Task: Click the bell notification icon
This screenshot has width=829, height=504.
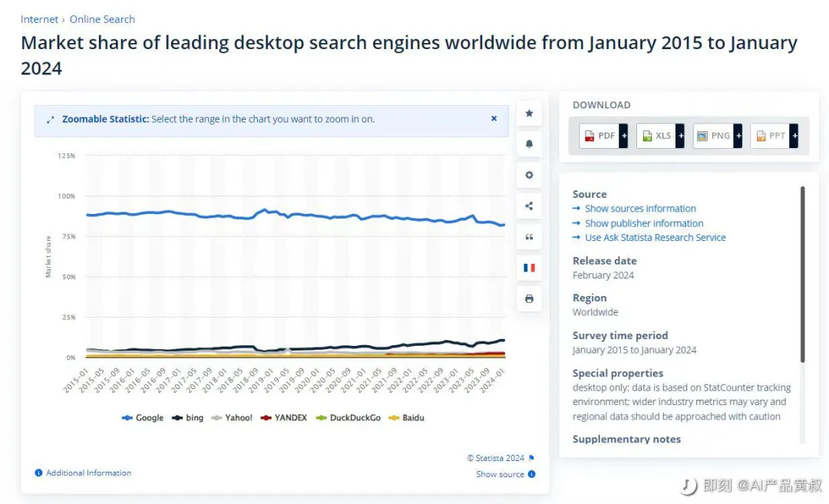Action: coord(529,143)
